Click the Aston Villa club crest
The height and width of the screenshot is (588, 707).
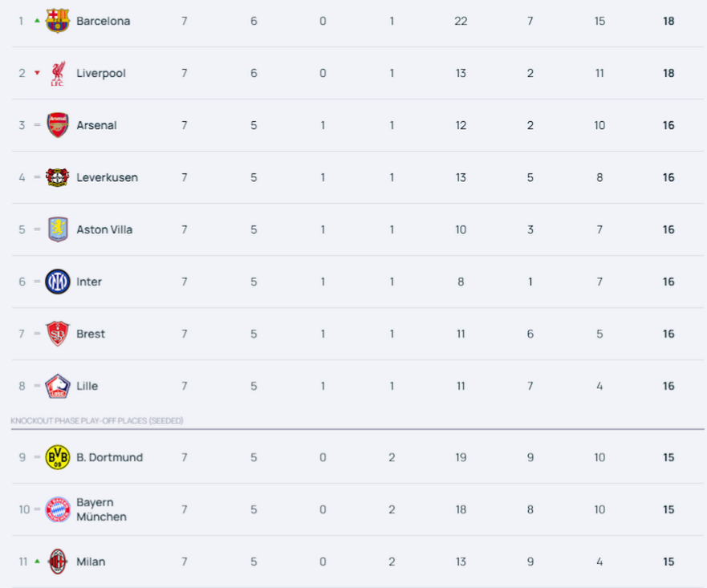[58, 229]
